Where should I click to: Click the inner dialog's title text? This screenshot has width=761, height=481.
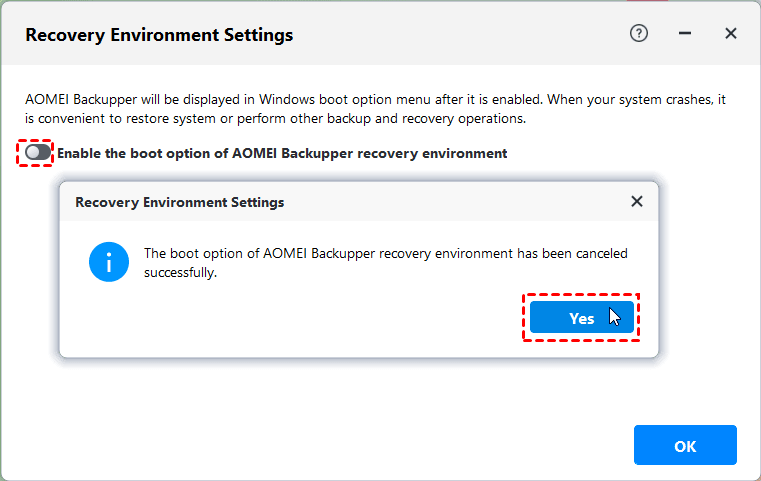pyautogui.click(x=179, y=202)
